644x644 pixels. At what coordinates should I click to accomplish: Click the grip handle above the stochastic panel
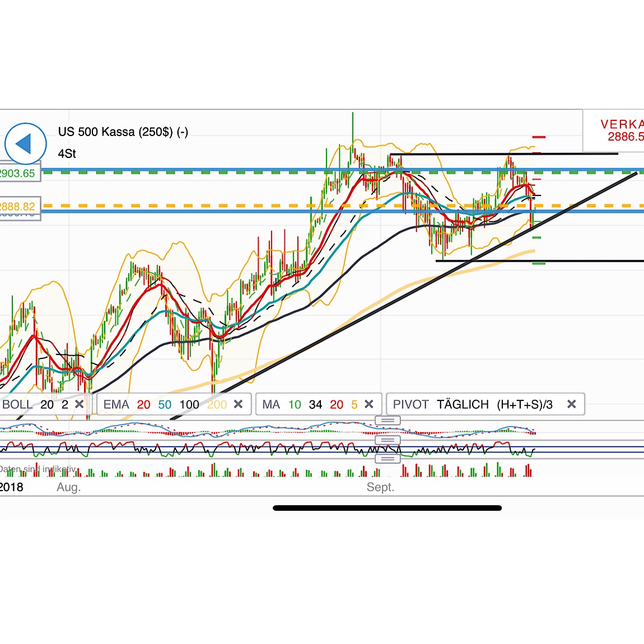click(x=388, y=441)
